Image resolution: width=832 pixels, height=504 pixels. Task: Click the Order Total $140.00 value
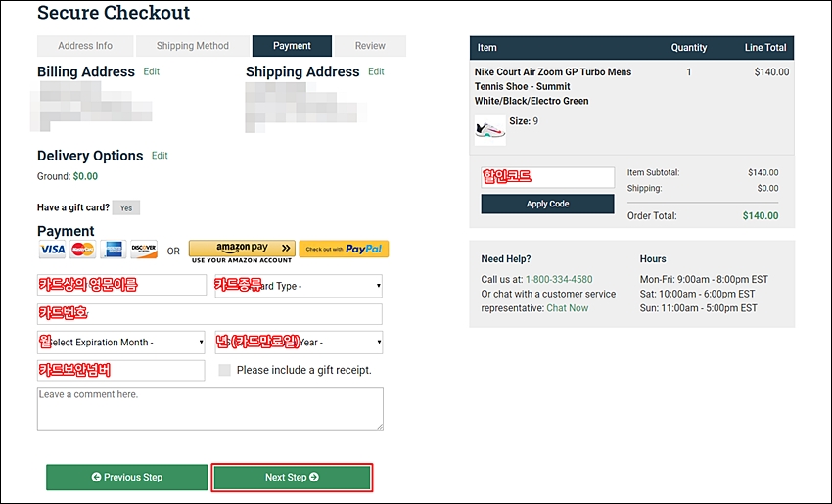coord(761,216)
